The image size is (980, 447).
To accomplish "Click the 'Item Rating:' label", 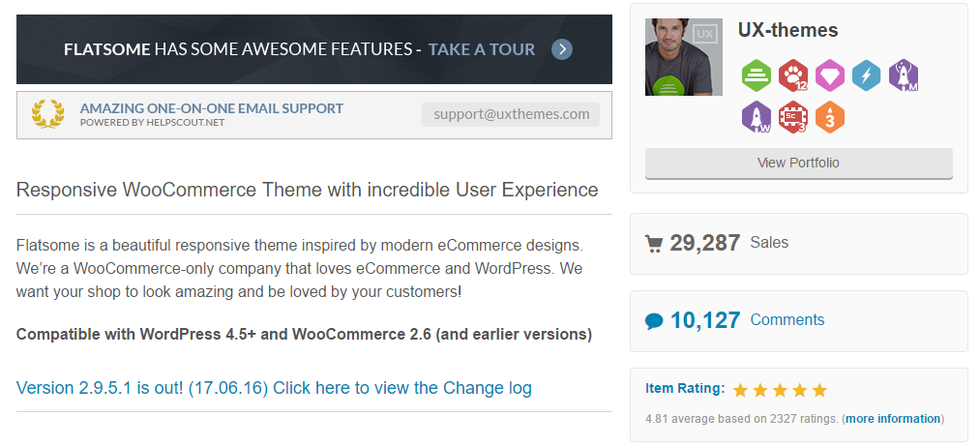I will coord(685,388).
